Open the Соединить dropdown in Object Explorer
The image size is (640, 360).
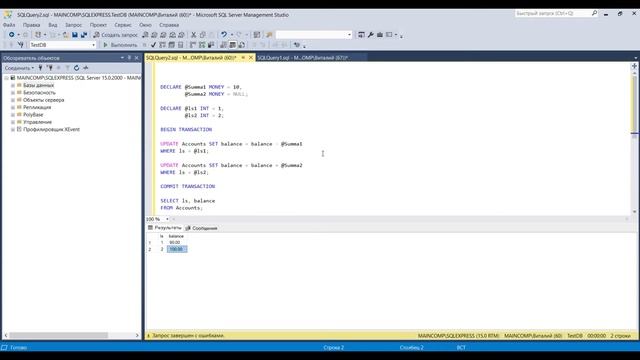click(19, 68)
